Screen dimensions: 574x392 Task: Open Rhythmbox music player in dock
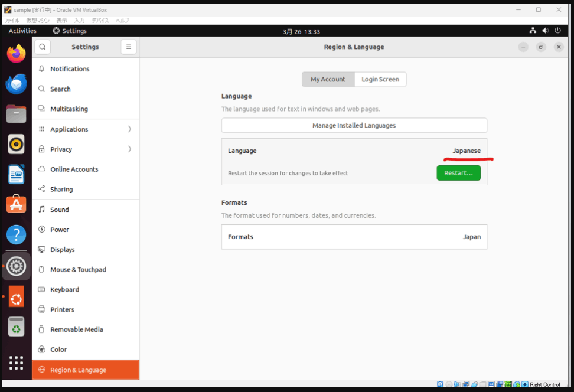click(x=16, y=144)
